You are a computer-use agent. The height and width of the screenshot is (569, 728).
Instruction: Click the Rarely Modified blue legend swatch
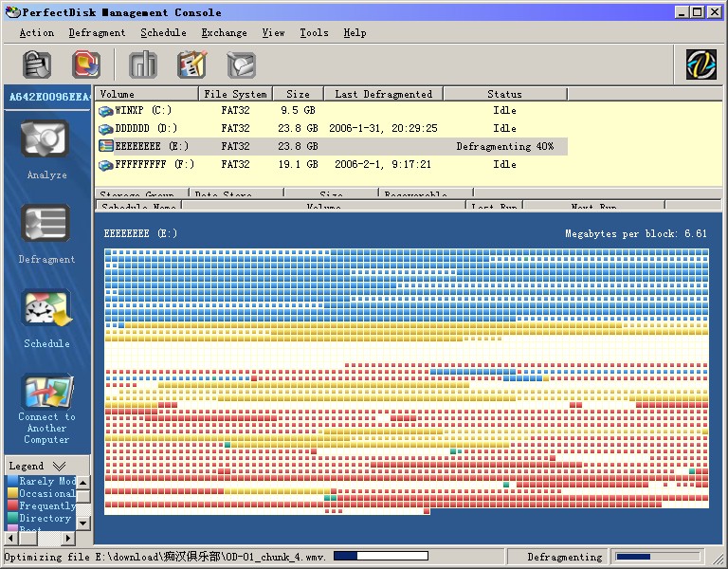click(12, 481)
